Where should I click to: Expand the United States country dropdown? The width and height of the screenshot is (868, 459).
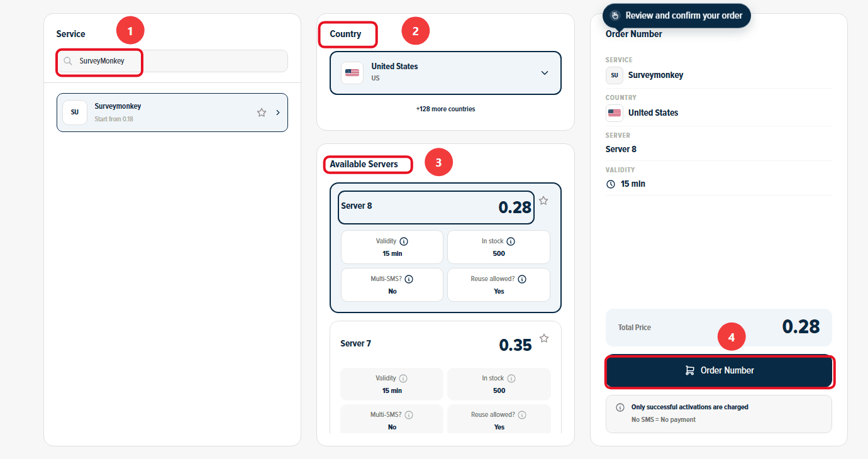(x=445, y=73)
